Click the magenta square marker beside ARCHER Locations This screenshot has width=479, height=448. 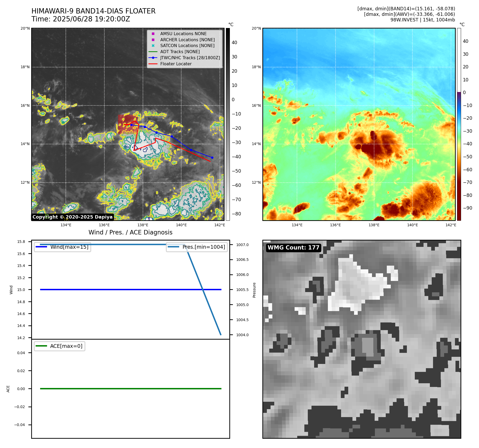click(x=153, y=40)
